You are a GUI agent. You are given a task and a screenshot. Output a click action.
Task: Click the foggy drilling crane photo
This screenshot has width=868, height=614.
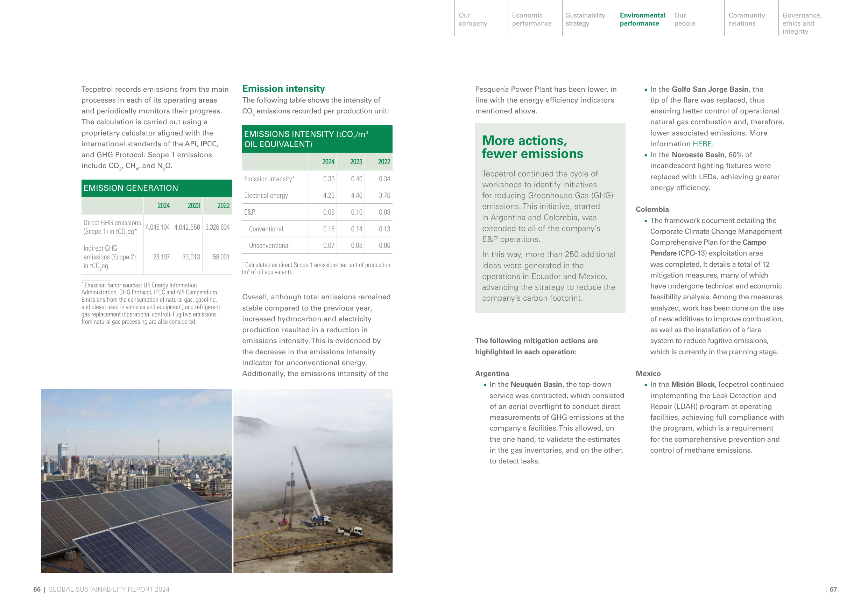[x=313, y=481]
